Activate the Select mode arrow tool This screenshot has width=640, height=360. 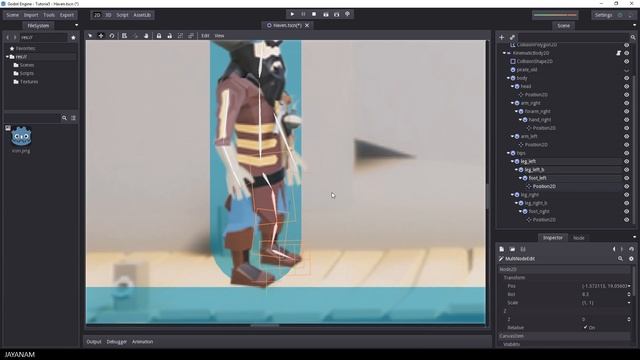coord(90,36)
